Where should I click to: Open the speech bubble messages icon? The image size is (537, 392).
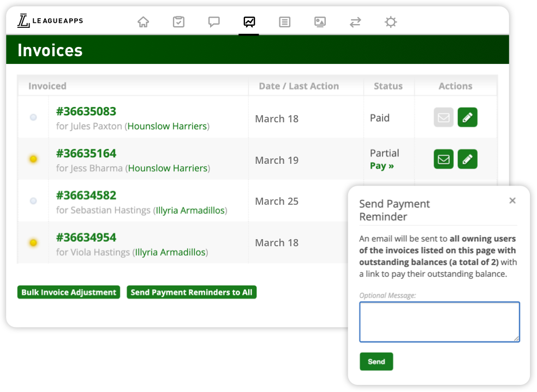[214, 22]
